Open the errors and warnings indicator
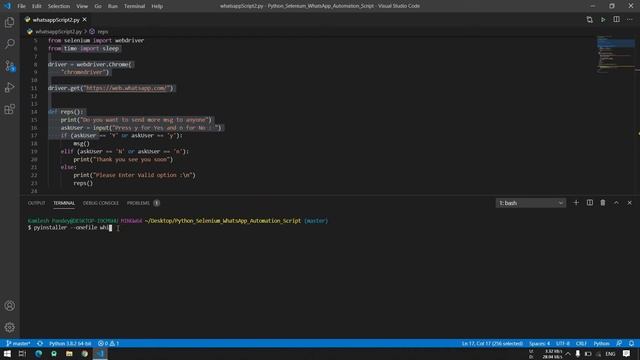The width and height of the screenshot is (640, 360). 108,343
